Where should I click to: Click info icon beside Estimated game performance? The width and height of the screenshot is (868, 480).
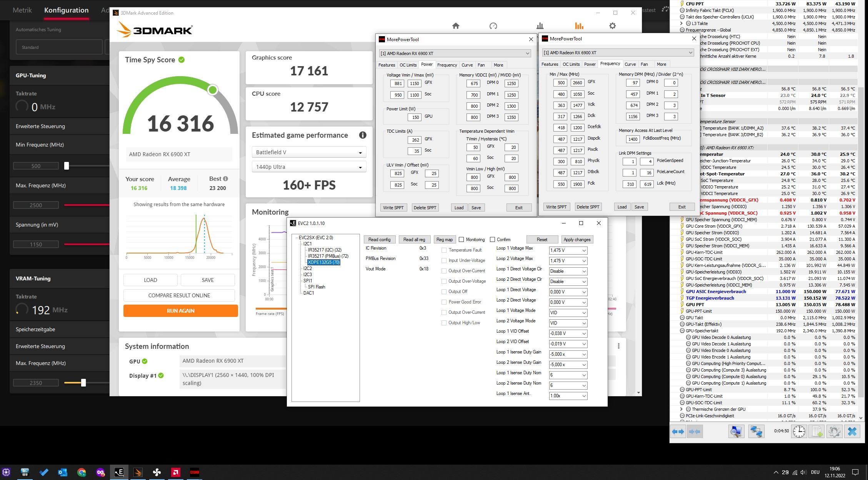click(x=362, y=135)
